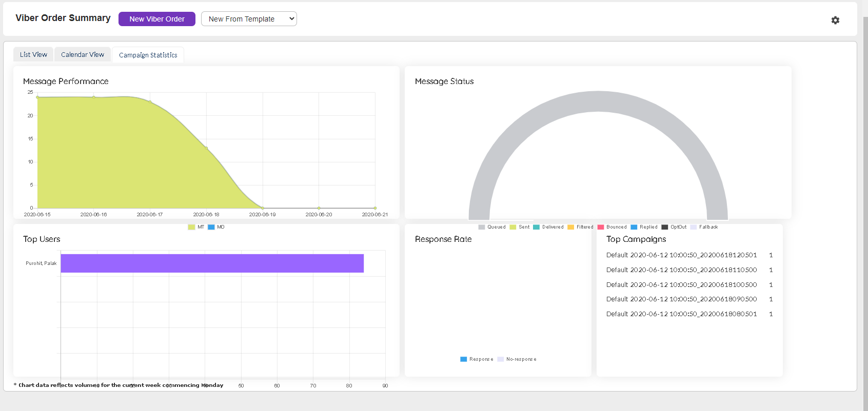Toggle the Bounced legend entry
Viewport: 868px width, 411px height.
601,227
